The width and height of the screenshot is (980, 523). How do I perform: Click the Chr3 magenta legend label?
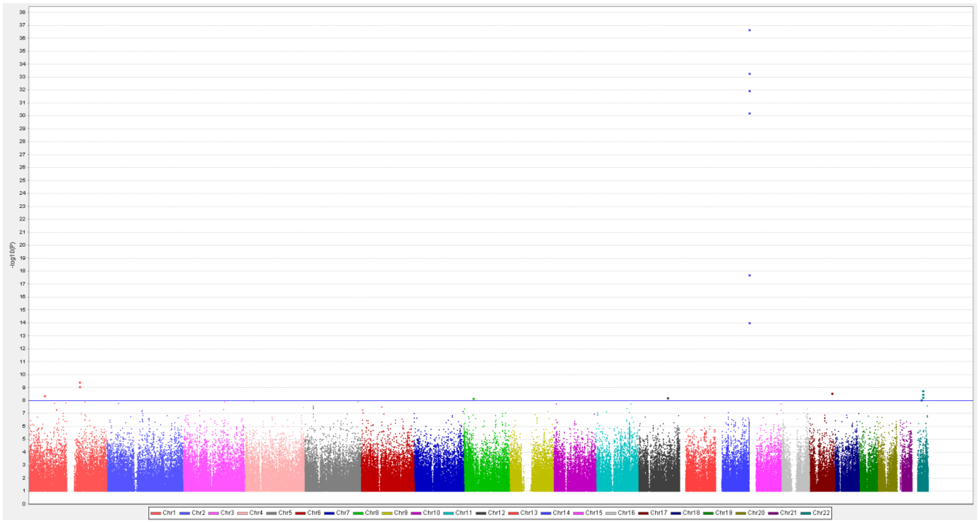point(227,513)
